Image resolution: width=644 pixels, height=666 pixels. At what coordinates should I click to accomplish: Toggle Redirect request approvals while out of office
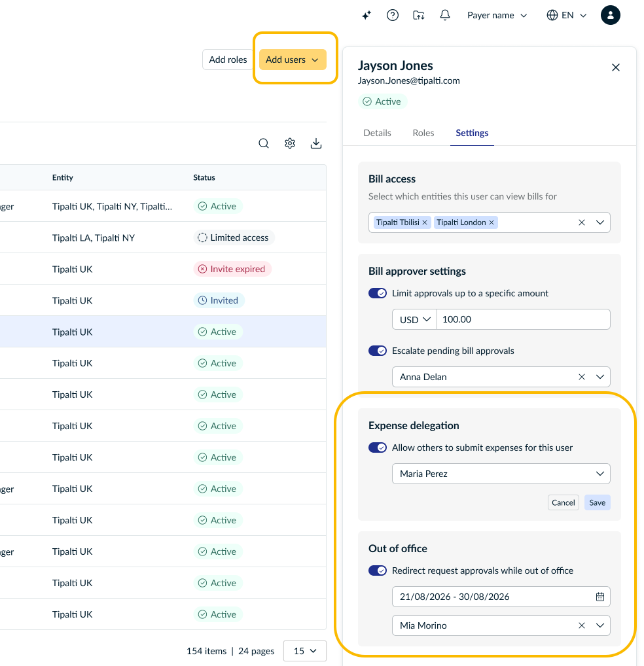377,570
